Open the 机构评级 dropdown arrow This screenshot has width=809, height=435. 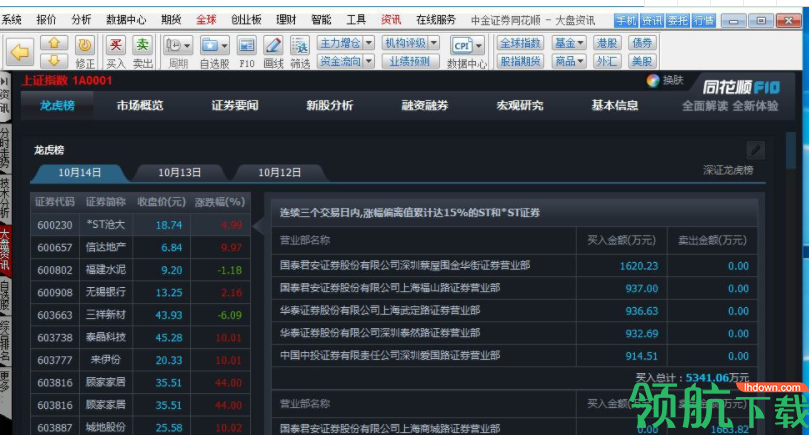pyautogui.click(x=434, y=43)
